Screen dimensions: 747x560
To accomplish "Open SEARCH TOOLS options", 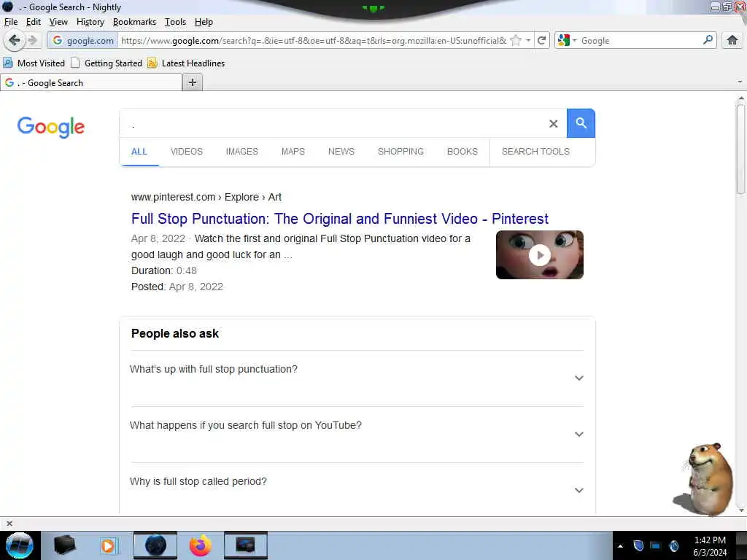I will pos(535,152).
